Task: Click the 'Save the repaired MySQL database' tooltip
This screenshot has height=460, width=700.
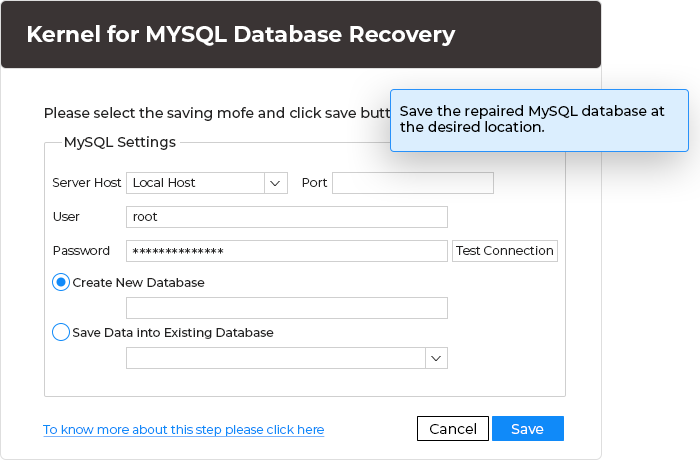Action: (538, 119)
